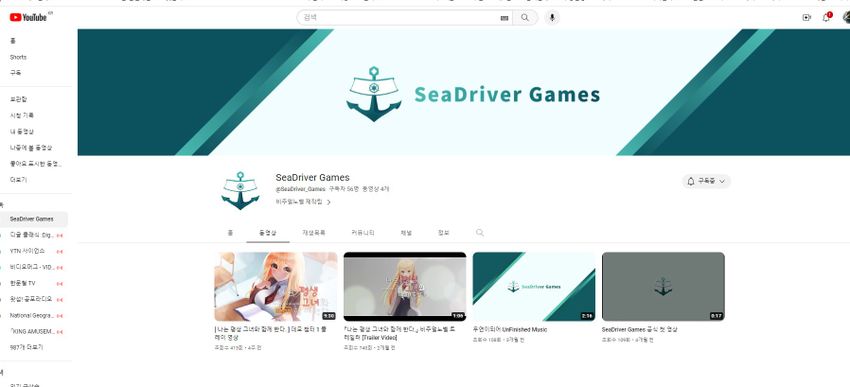Screen dimensions: 850x387
Task: Open the 1:06 trailer video thumbnail
Action: [x=404, y=286]
